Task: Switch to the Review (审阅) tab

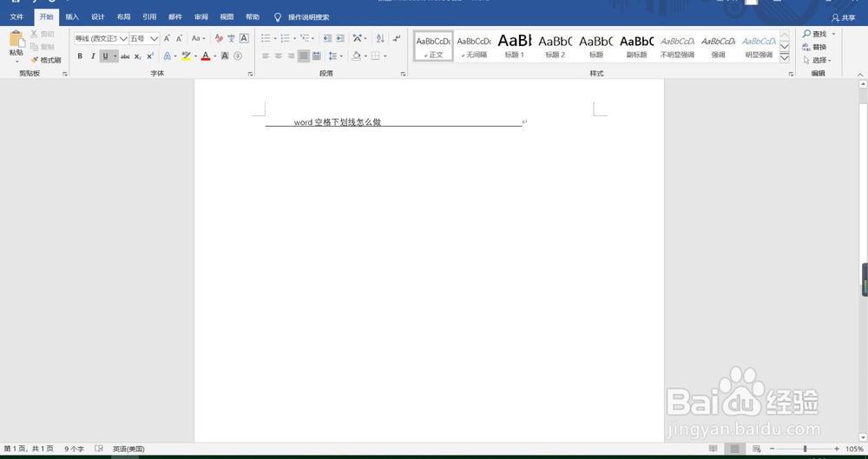Action: point(201,17)
